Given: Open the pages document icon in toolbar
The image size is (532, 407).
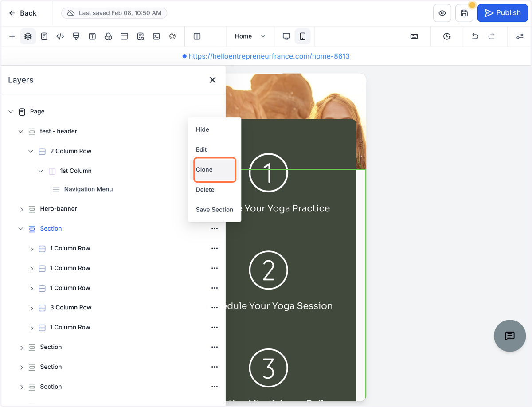Looking at the screenshot, I should coord(44,36).
